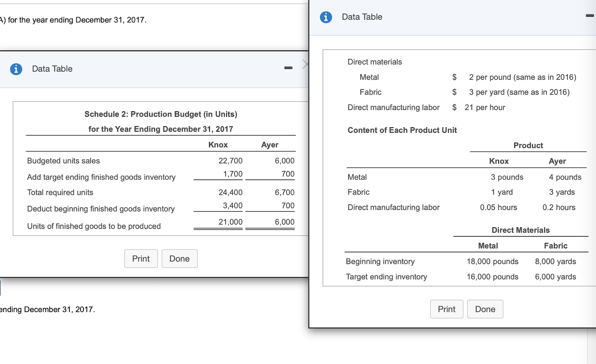This screenshot has width=596, height=364.
Task: Click the 'Units of finished goods to be produced' row
Action: [x=94, y=226]
